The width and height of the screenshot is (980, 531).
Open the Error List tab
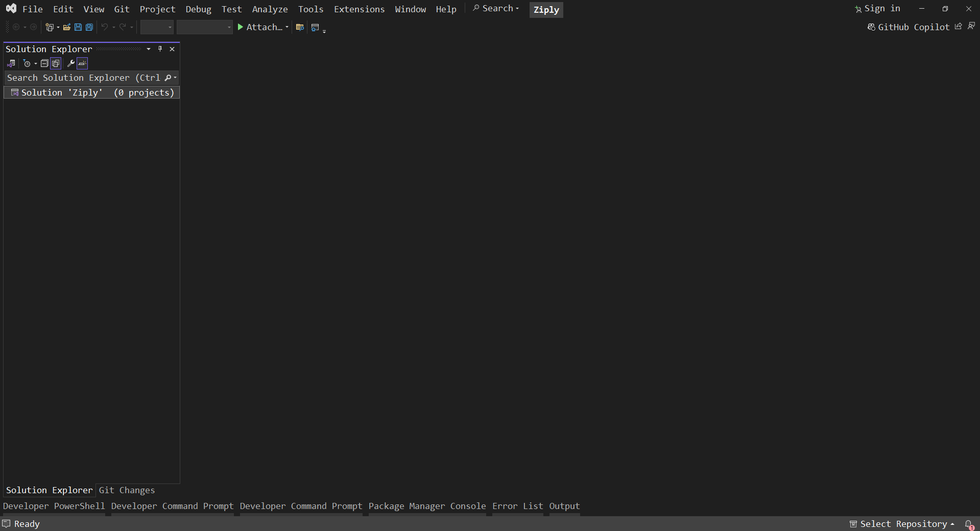[x=517, y=506]
